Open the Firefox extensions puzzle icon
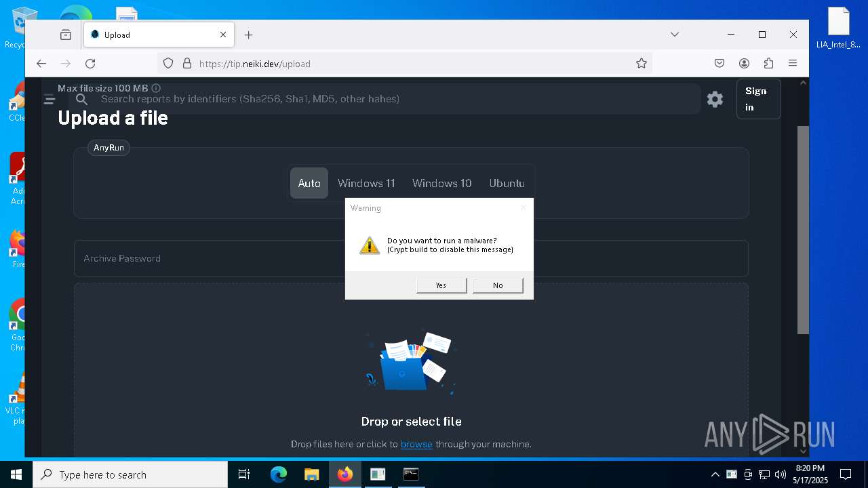 (x=768, y=64)
